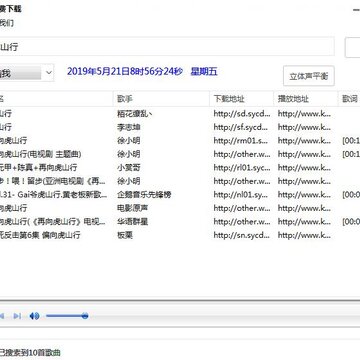
Task: Sort by the 歌词 column header
Action: point(350,99)
